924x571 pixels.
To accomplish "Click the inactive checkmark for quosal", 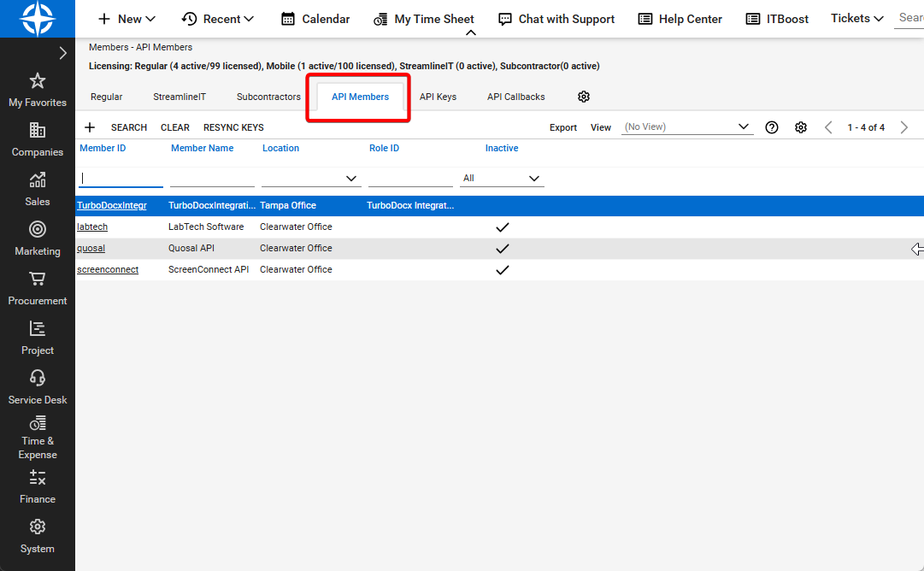I will (502, 249).
